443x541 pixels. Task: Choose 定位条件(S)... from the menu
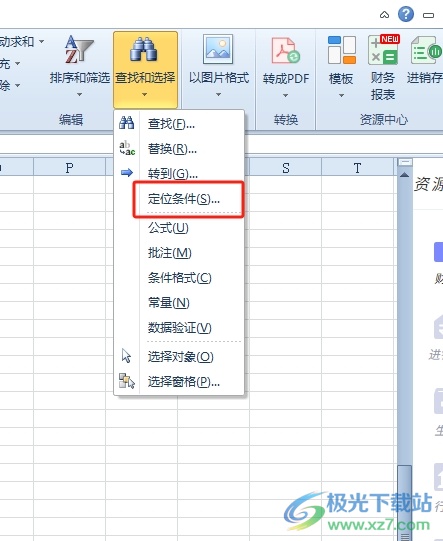[184, 199]
